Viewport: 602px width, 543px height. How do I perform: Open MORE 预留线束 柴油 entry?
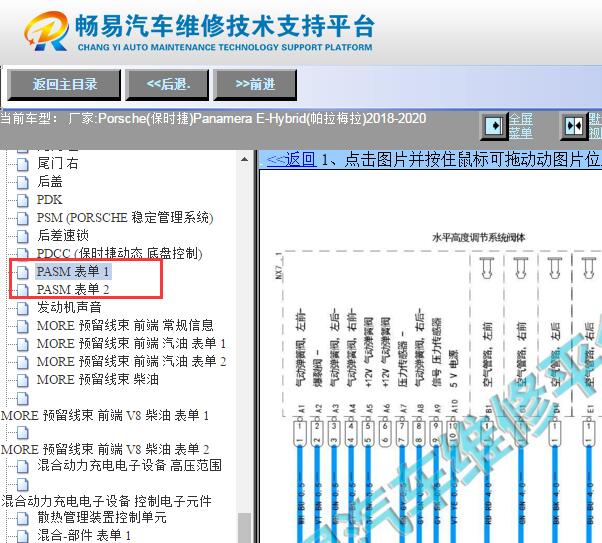coord(98,379)
